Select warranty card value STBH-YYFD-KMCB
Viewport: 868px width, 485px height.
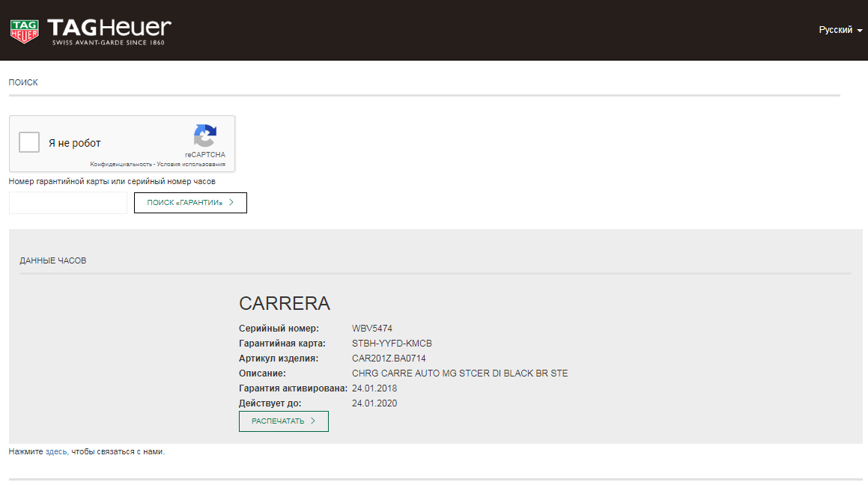392,344
